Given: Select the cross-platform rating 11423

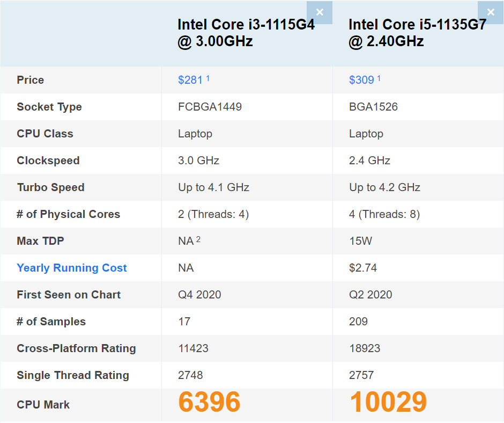Looking at the screenshot, I should coord(193,348).
